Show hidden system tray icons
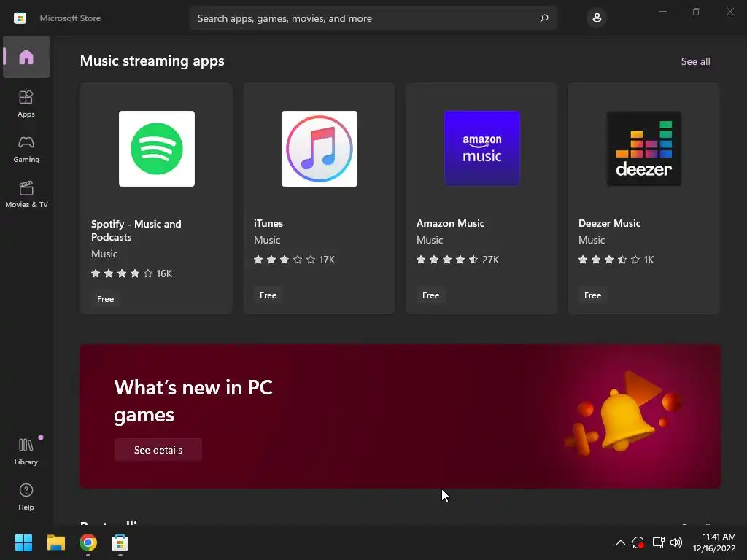Image resolution: width=747 pixels, height=560 pixels. pos(620,542)
